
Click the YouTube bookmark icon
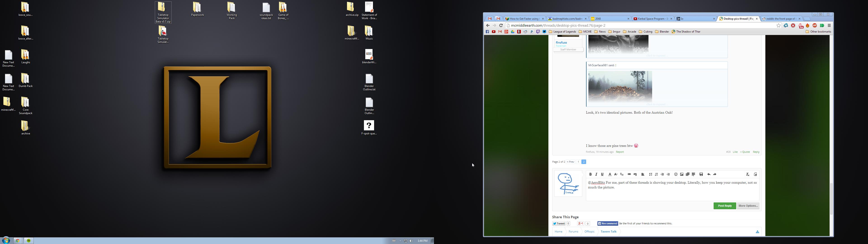[x=494, y=32]
